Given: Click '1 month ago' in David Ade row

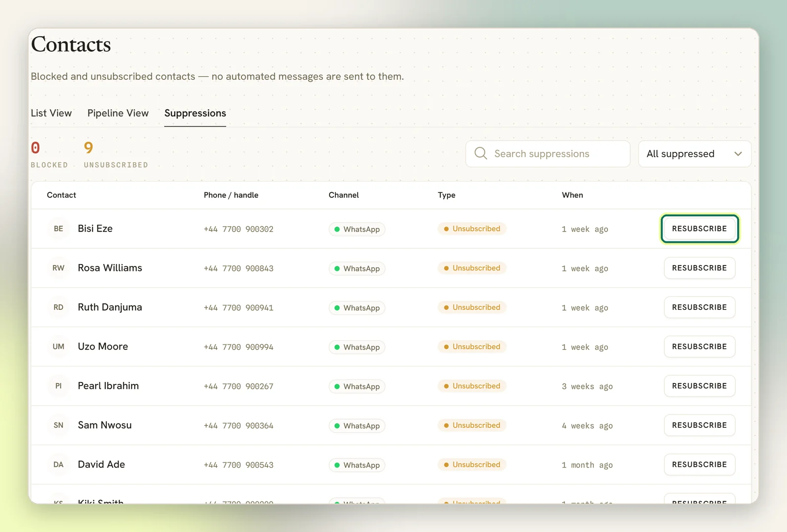Looking at the screenshot, I should [587, 465].
